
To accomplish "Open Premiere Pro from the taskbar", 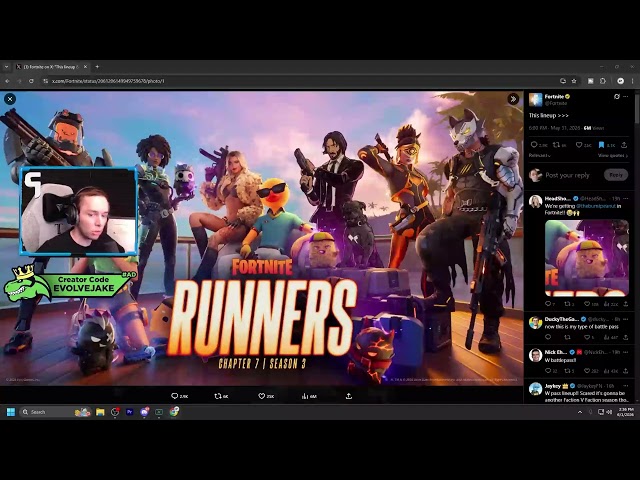I will pos(130,412).
